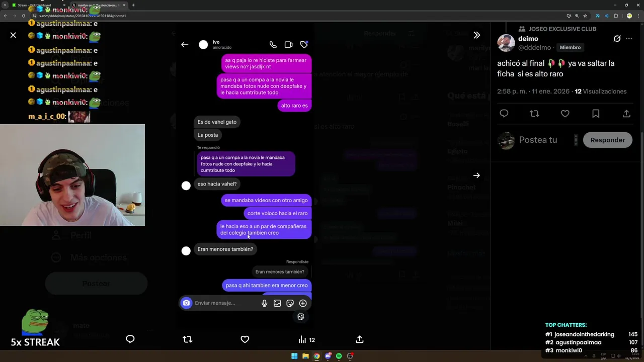Reply to photo via bottom comment icon

(130, 339)
